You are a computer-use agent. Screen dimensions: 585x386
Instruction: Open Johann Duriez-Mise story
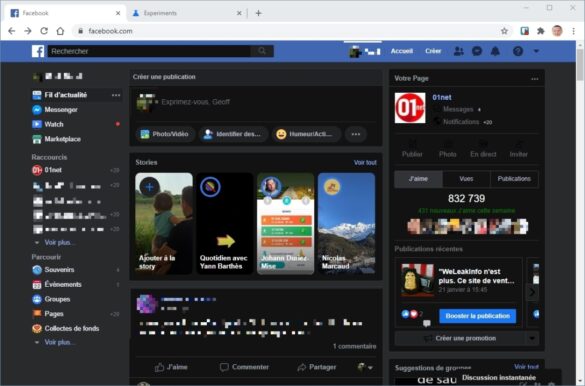[x=285, y=223]
